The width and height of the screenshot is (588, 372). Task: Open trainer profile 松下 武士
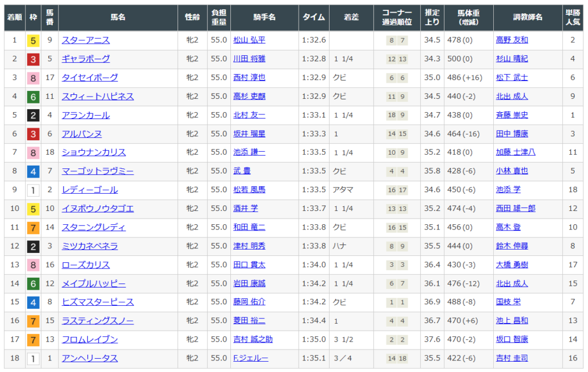[x=512, y=78]
